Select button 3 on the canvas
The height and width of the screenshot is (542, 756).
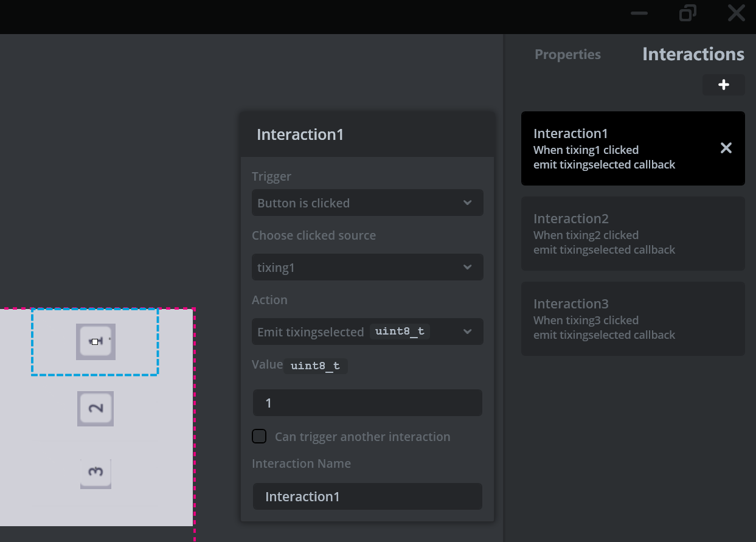(95, 473)
